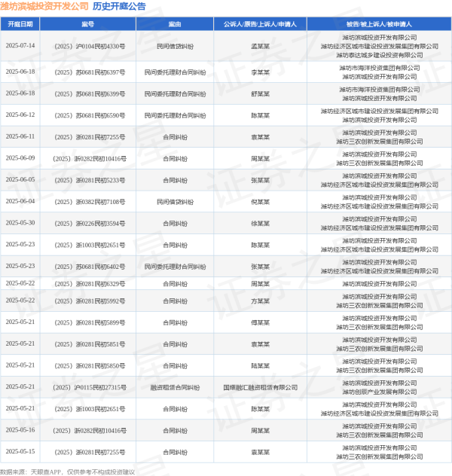Screen dimensions: 452x476
Task: Click case number (2025)苏0681民初6397号
Action: coord(90,72)
